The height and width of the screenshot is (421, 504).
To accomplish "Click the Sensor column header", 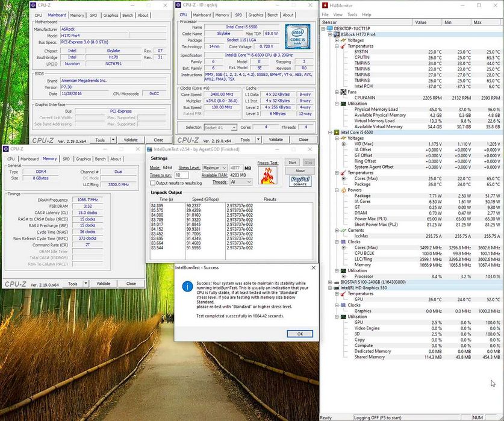I will pyautogui.click(x=367, y=22).
